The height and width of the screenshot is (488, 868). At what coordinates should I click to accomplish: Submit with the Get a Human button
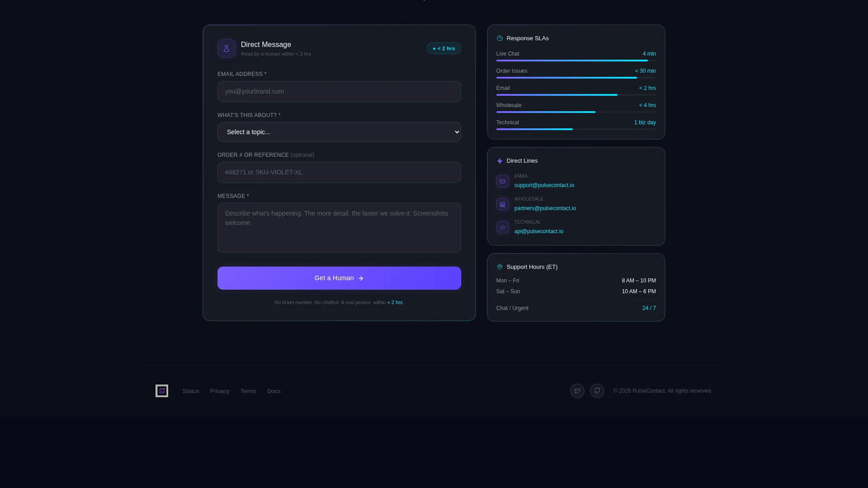(x=339, y=278)
